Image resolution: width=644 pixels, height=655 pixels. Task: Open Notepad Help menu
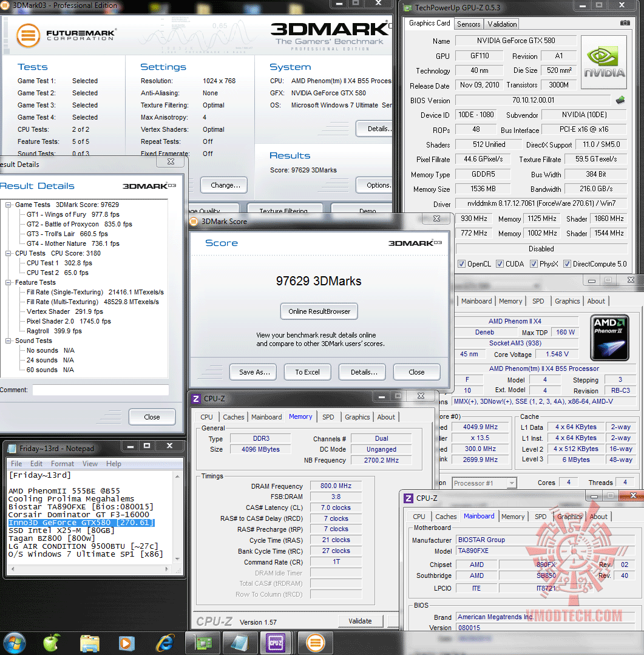[x=114, y=464]
